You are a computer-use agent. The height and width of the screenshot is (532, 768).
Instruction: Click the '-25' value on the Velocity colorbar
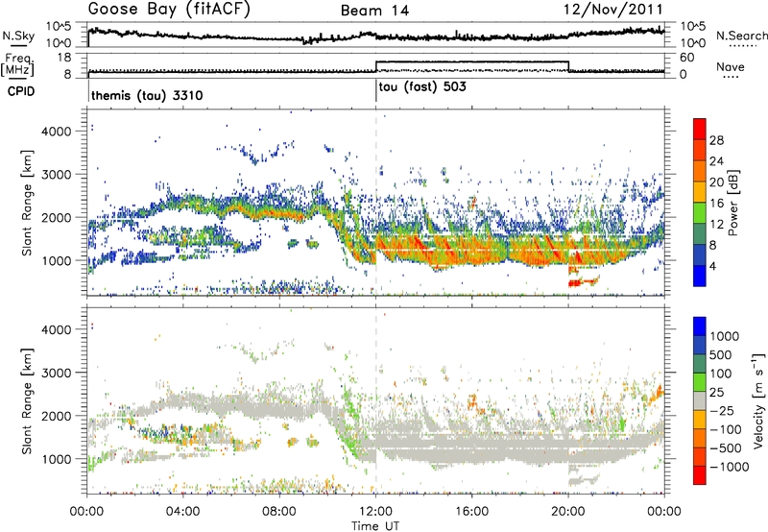click(x=721, y=411)
